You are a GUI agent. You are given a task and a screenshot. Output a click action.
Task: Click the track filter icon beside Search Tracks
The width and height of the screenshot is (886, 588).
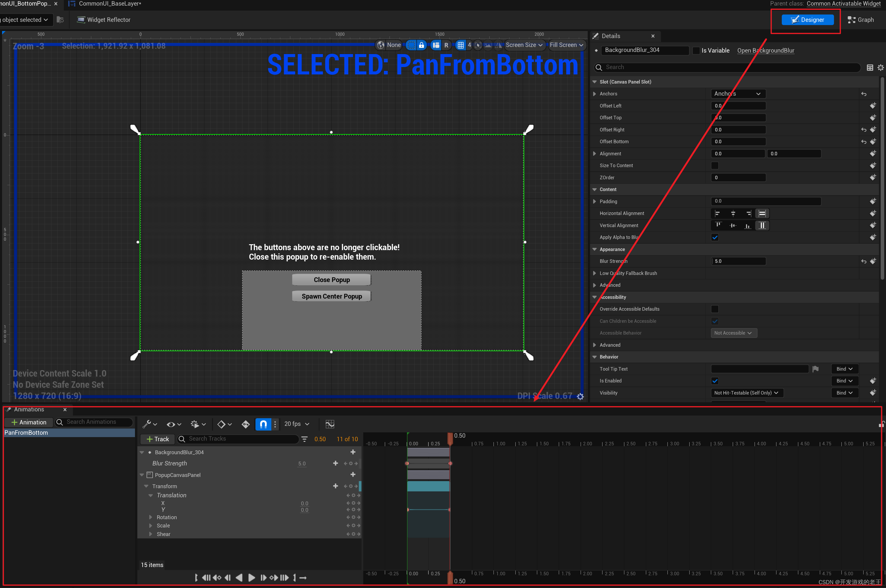point(304,439)
